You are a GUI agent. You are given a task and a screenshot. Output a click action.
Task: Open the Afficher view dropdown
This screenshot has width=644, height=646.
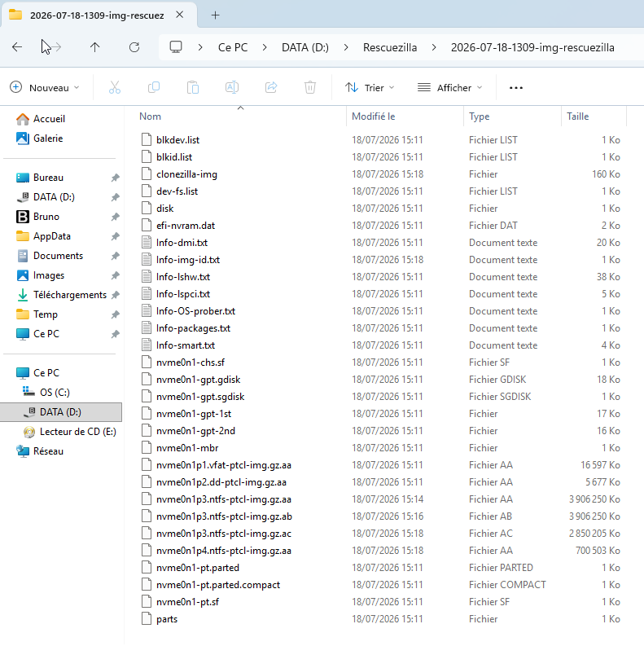click(449, 88)
